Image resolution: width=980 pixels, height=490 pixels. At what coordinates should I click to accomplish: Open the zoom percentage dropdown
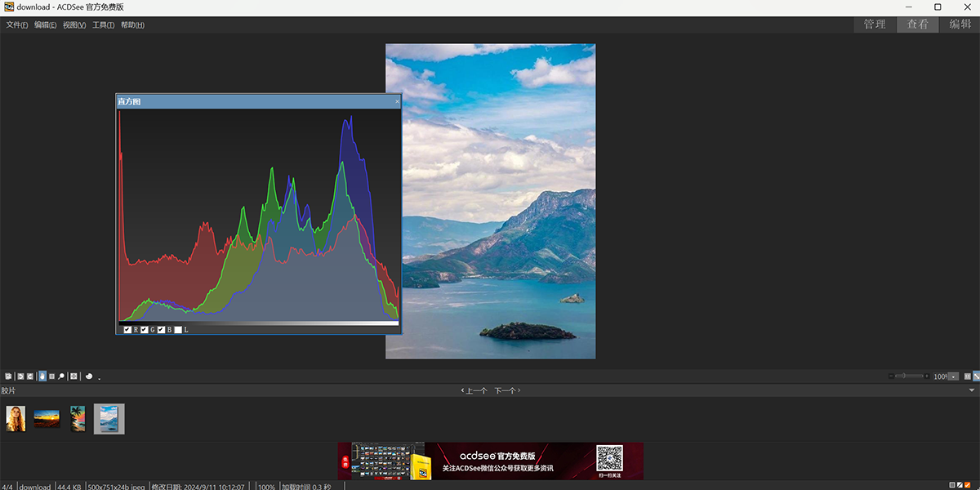point(953,376)
